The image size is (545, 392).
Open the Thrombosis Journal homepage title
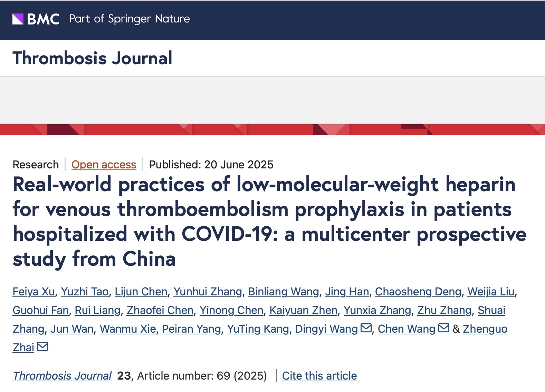pyautogui.click(x=93, y=58)
